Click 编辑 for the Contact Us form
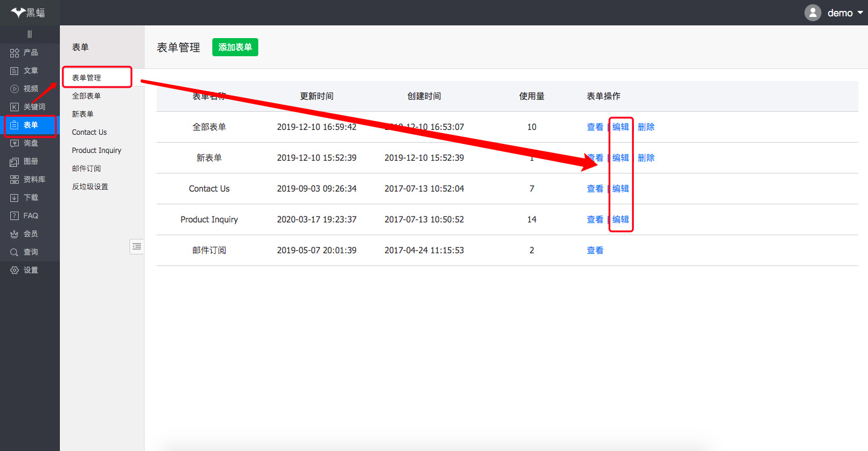Screen dimensions: 868x451 point(621,189)
